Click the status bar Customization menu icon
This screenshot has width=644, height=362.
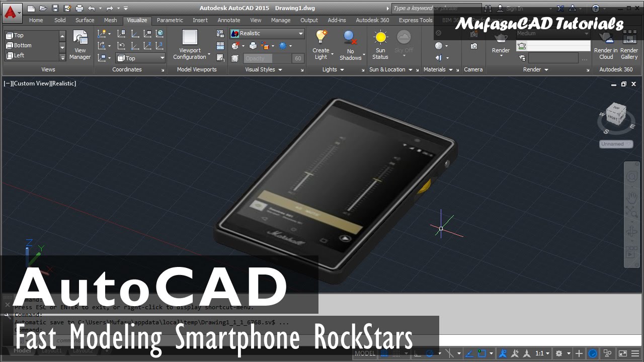[635, 353]
